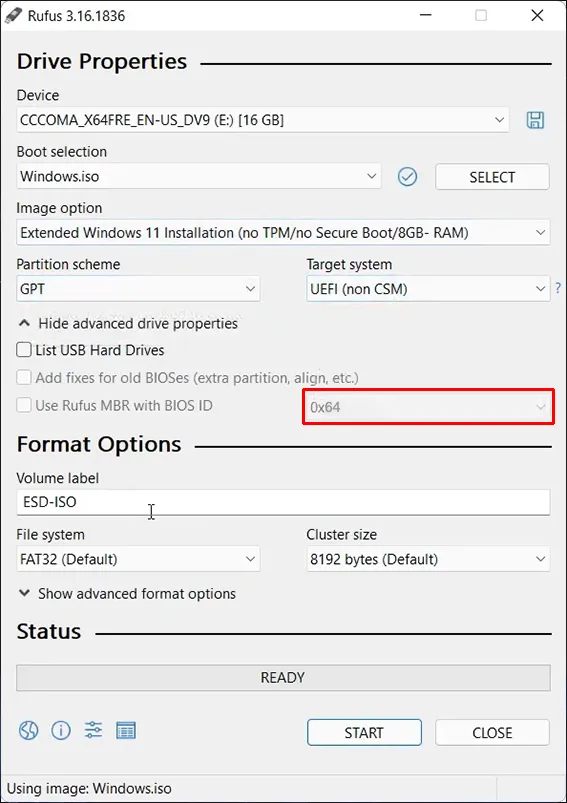Show the log icon
567x803 pixels.
126,730
